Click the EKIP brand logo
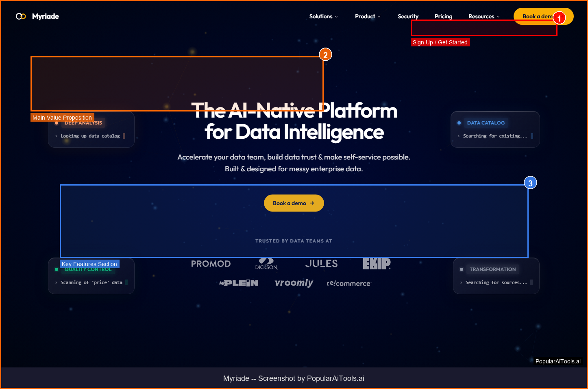The height and width of the screenshot is (389, 588). (x=377, y=264)
